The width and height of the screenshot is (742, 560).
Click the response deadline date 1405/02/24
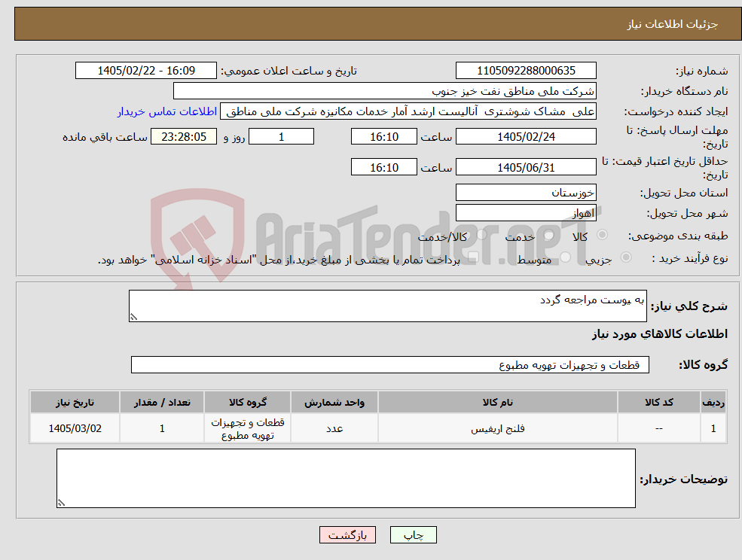pyautogui.click(x=526, y=137)
